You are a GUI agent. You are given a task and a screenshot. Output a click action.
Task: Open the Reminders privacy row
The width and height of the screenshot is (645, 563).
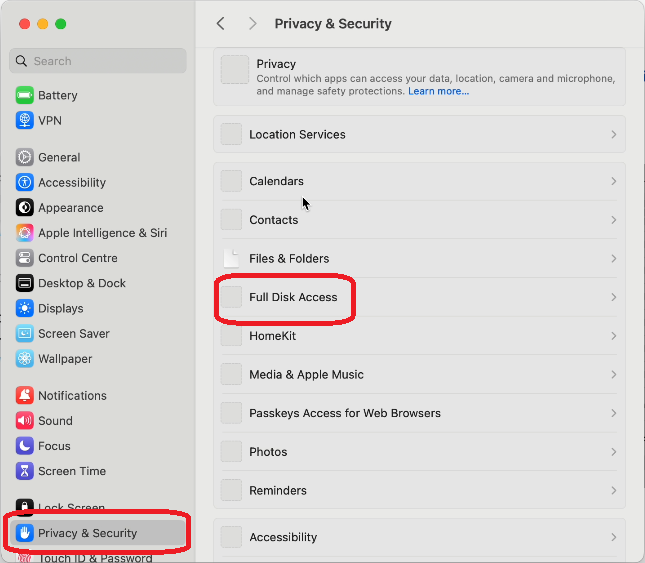(419, 491)
